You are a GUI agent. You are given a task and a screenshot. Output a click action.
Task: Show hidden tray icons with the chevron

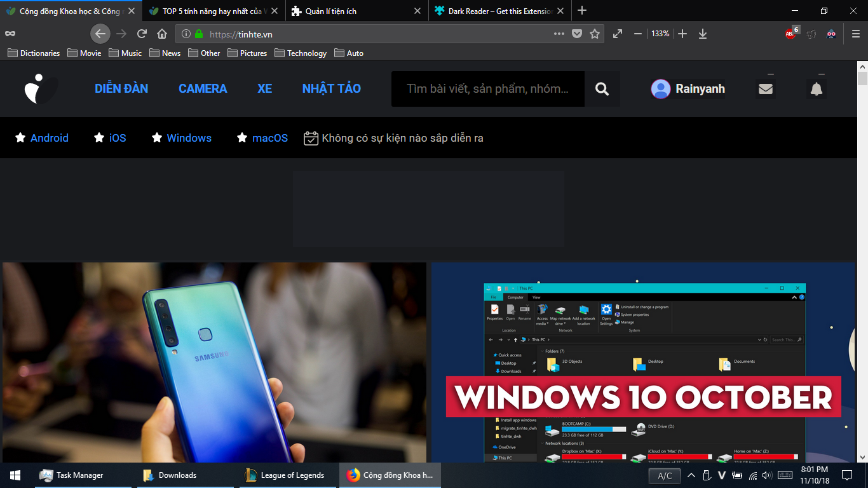(691, 475)
